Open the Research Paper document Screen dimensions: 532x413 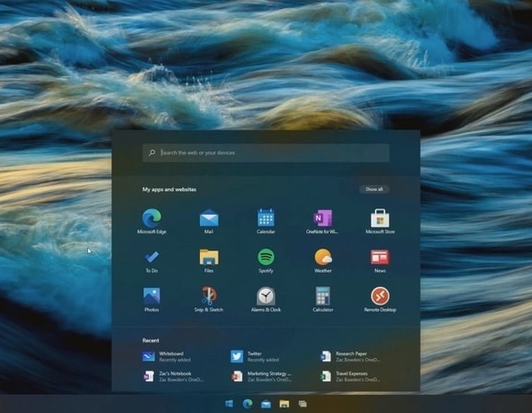point(350,356)
